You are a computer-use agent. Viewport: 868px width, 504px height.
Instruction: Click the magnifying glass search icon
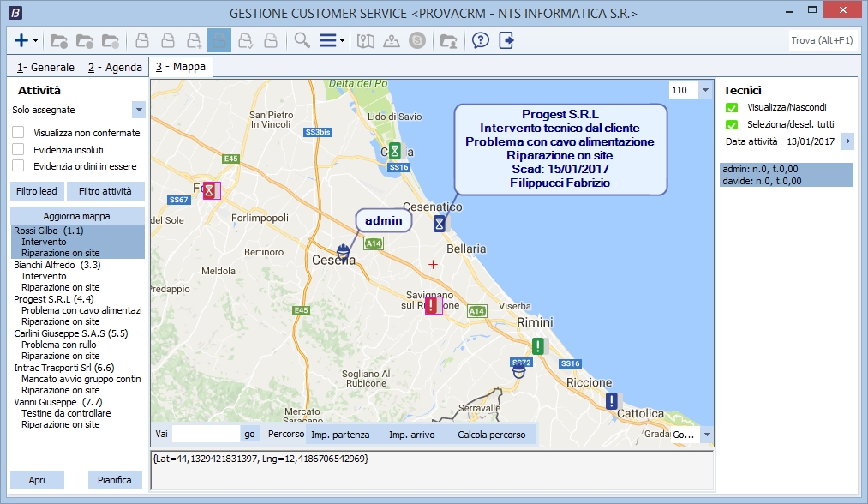click(302, 40)
